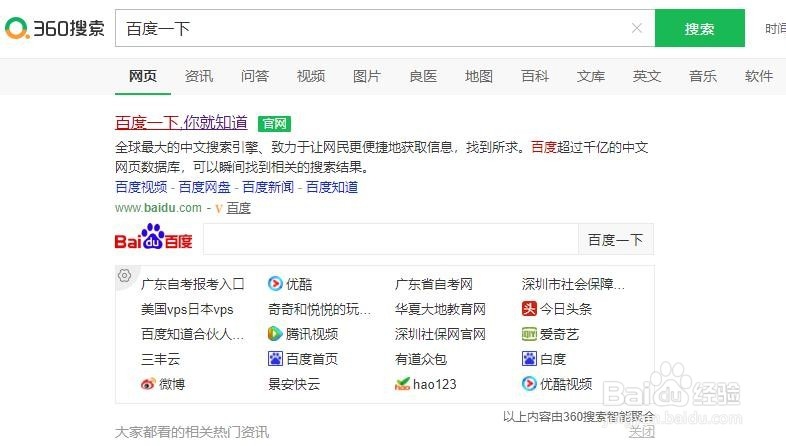Click 大家都看的相关热门资讯 heading
This screenshot has width=786, height=446.
(192, 432)
